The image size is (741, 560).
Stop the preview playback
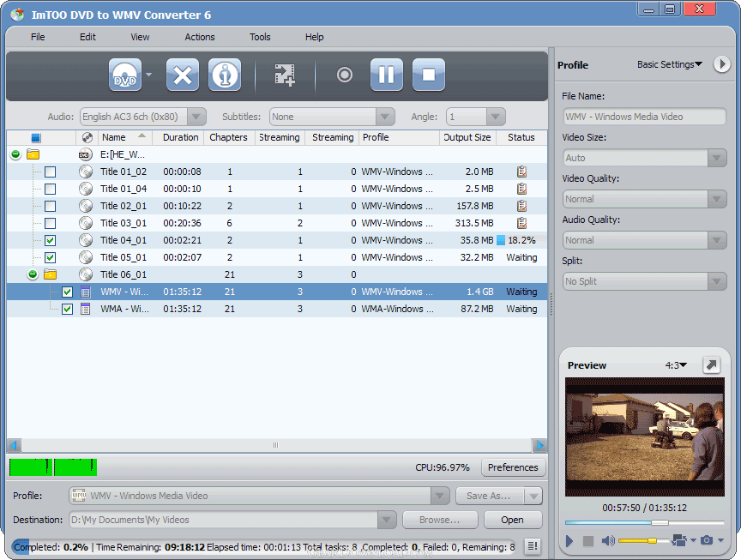(x=587, y=540)
